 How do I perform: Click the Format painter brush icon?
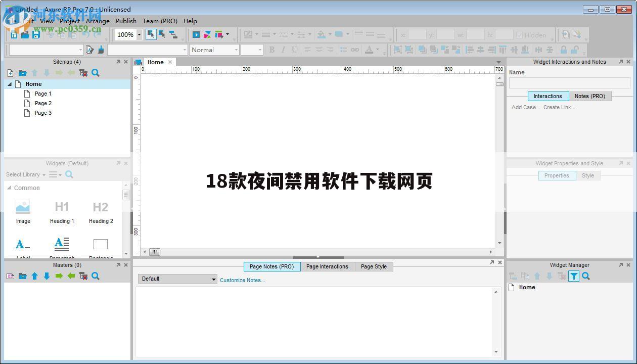(x=101, y=50)
